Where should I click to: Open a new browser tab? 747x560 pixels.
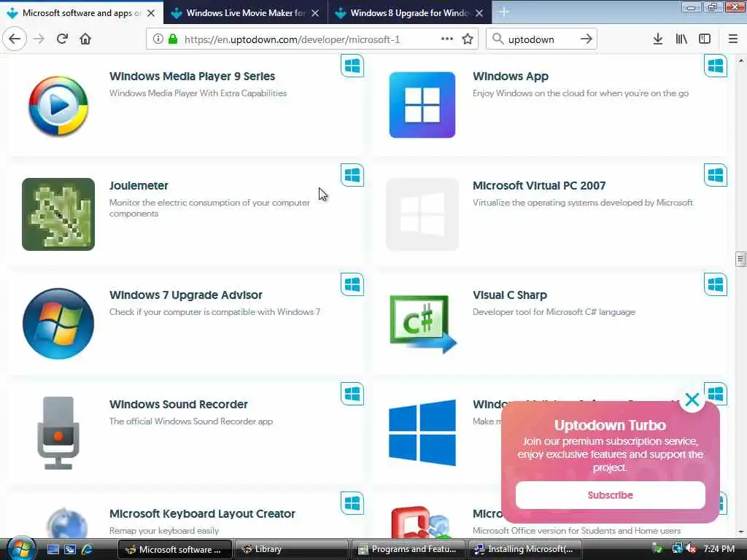[x=504, y=12]
